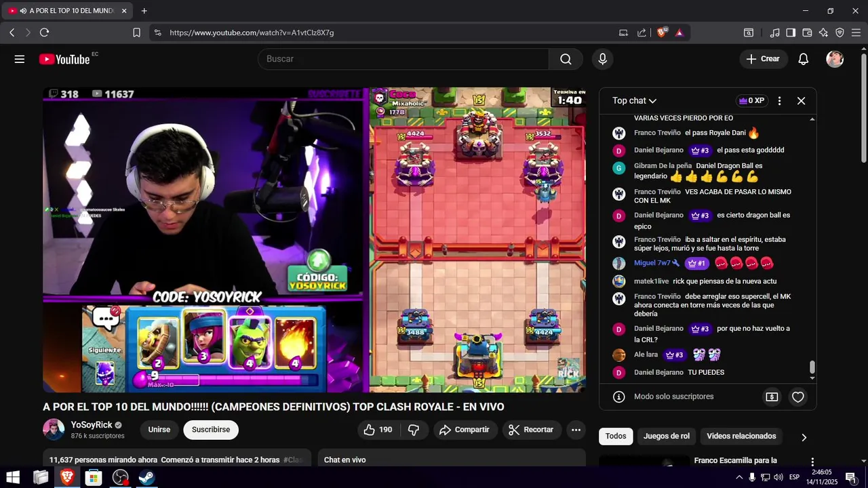Dislike the video with thumbs down
This screenshot has height=488, width=868.
point(414,430)
